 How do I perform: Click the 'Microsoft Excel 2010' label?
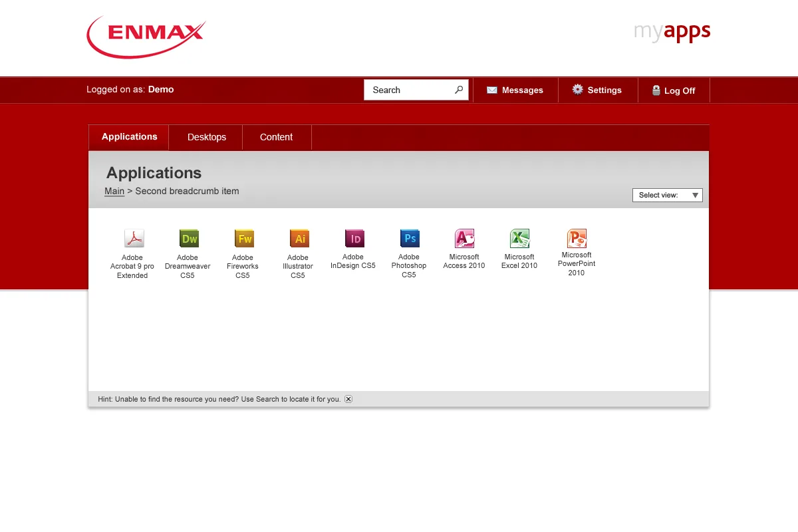519,261
